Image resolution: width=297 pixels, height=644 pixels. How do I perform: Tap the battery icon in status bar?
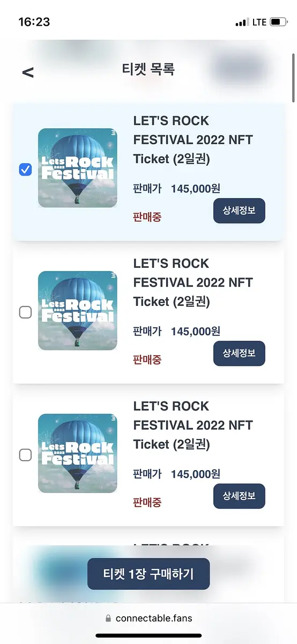pos(279,23)
